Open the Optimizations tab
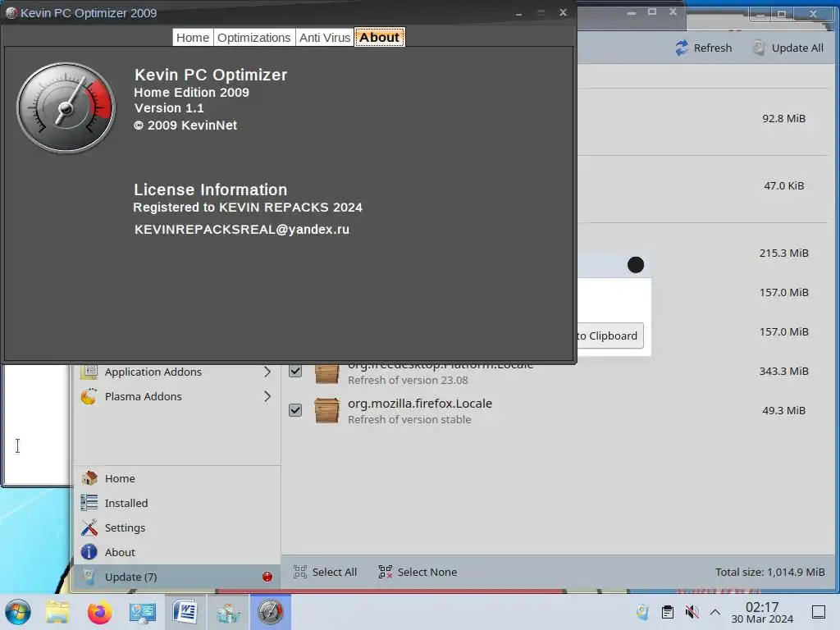The image size is (840, 630). (254, 38)
